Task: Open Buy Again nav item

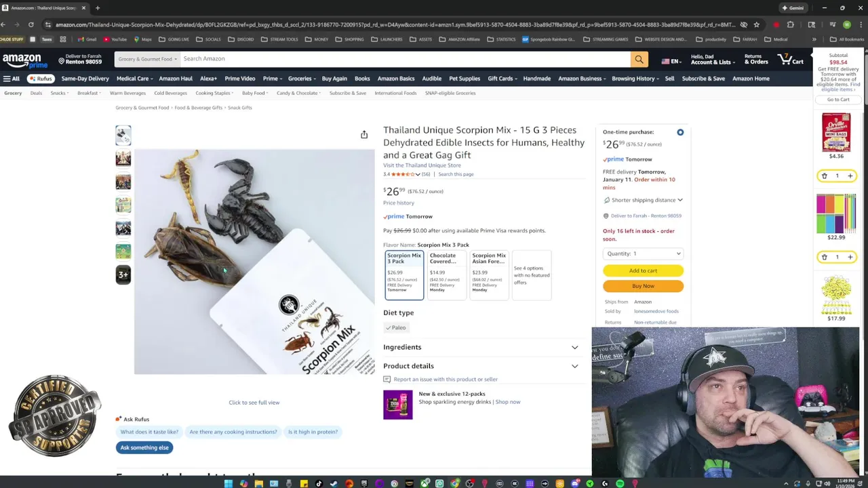Action: point(334,79)
